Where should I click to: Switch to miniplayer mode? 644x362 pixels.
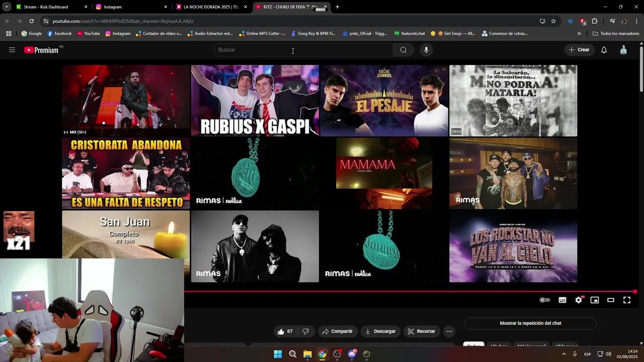pyautogui.click(x=595, y=300)
